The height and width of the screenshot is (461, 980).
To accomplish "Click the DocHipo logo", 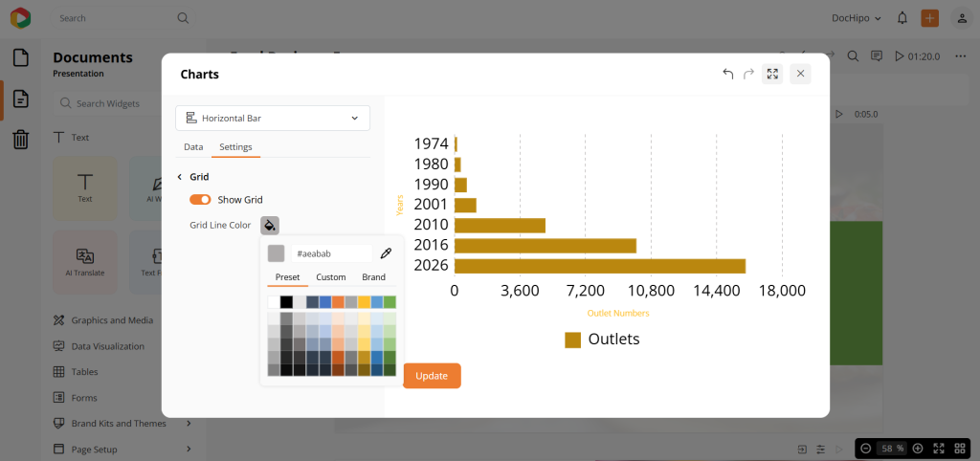I will [x=21, y=18].
